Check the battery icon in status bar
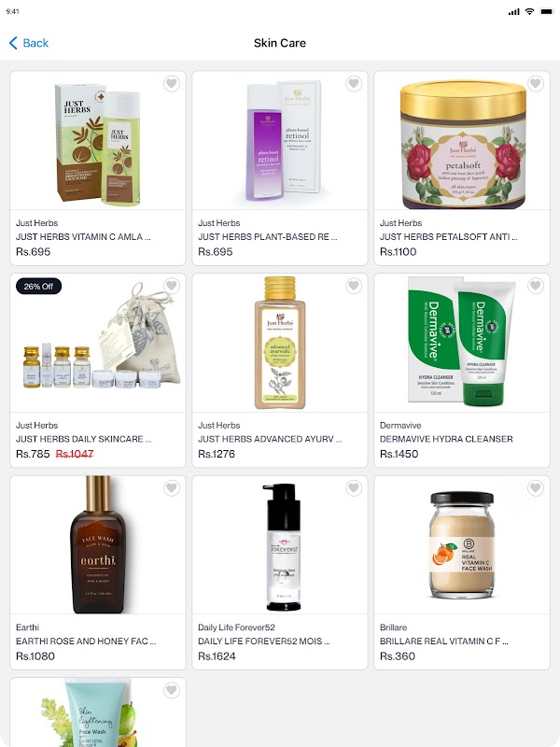The width and height of the screenshot is (560, 747). pos(546,12)
